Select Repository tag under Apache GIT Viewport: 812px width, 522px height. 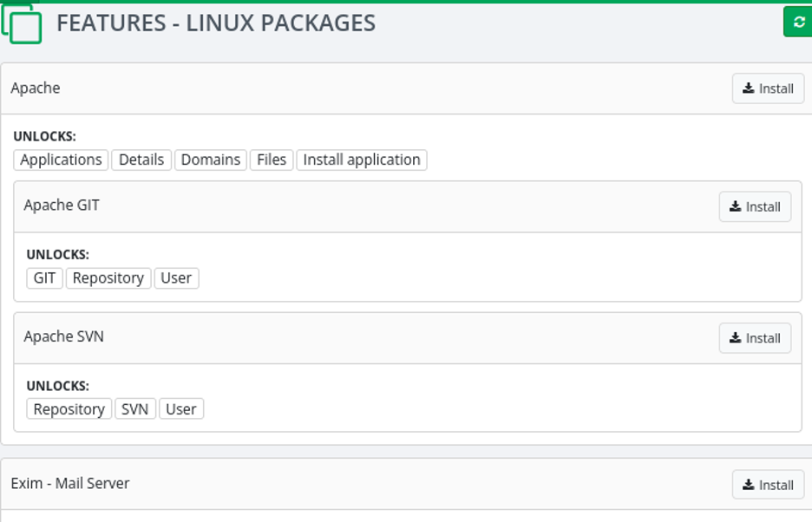[x=108, y=278]
